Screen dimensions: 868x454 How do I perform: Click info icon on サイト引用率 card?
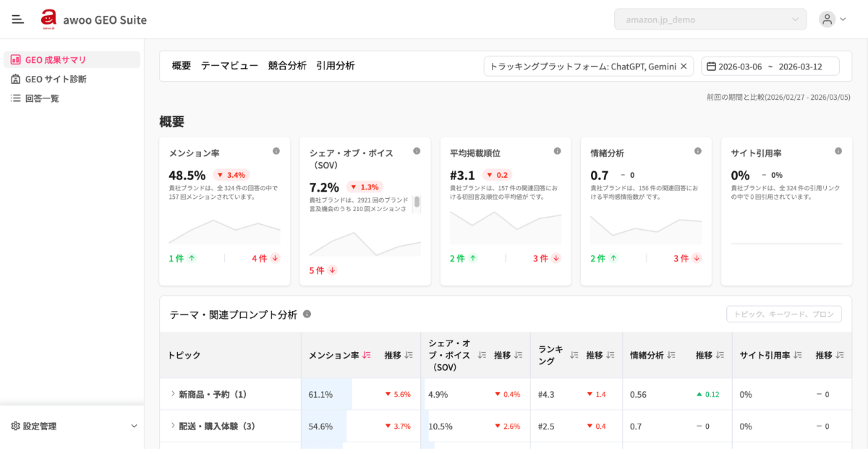coord(838,151)
